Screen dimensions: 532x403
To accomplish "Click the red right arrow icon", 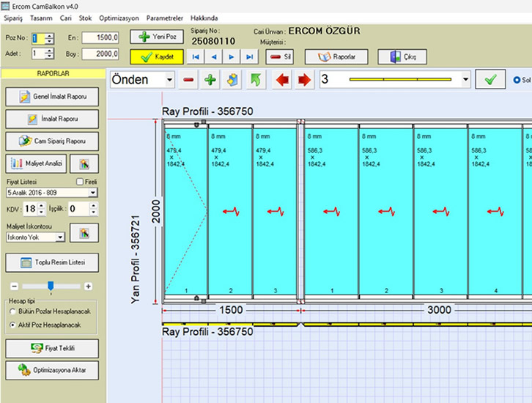I will 303,80.
